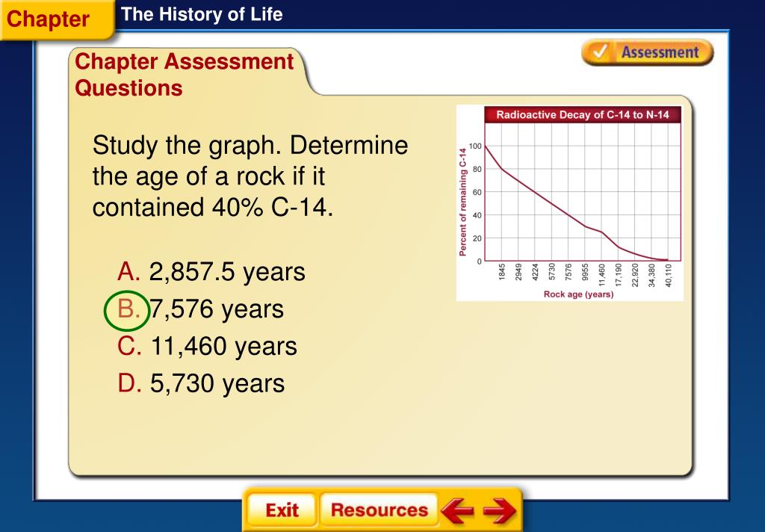Click the Chapter Assessment Questions heading
The image size is (765, 532).
(x=184, y=75)
